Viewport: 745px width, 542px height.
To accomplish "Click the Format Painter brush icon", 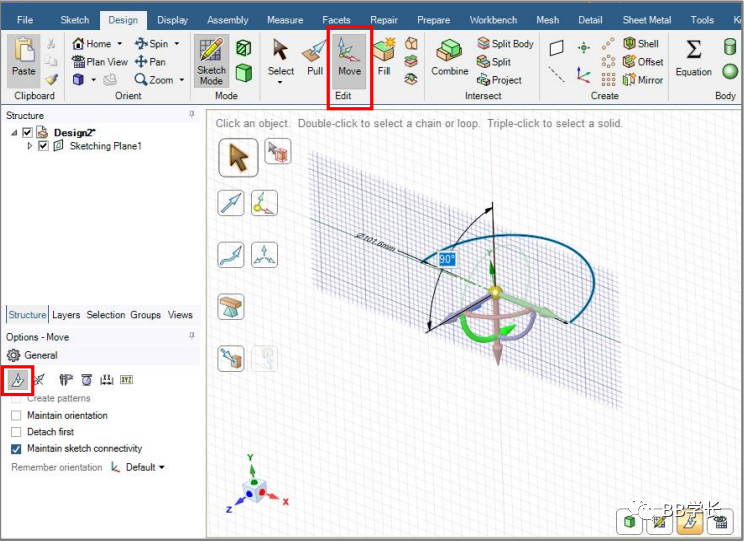I will coord(51,79).
